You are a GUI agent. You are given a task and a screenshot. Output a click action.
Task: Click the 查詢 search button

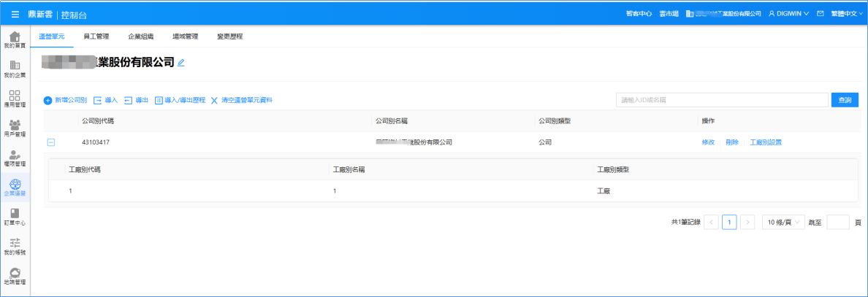click(844, 100)
